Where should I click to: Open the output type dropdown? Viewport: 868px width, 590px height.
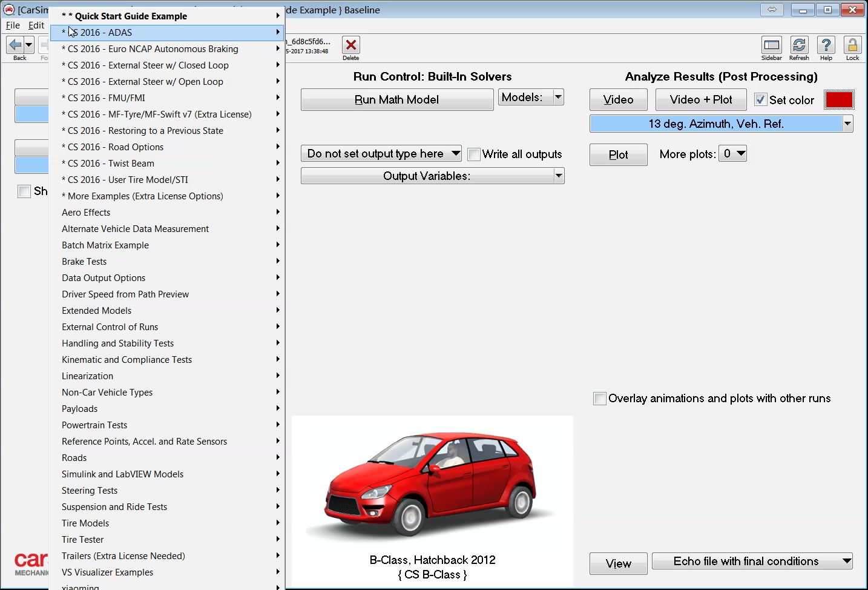coord(381,154)
